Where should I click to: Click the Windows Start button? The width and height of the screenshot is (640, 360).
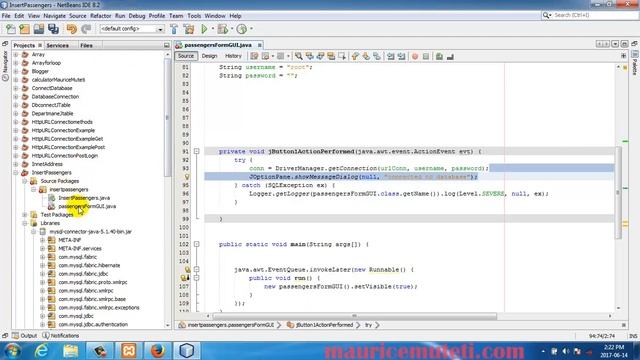(12, 351)
